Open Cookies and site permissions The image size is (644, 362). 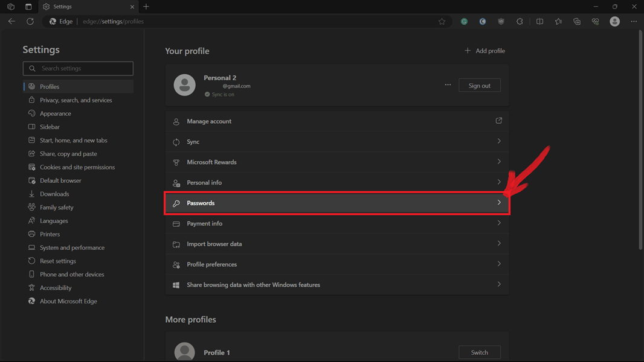(78, 167)
